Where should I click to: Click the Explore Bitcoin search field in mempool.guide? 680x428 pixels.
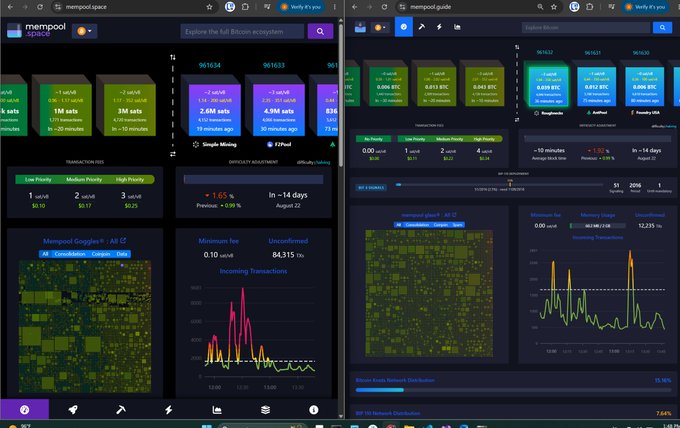[x=587, y=27]
